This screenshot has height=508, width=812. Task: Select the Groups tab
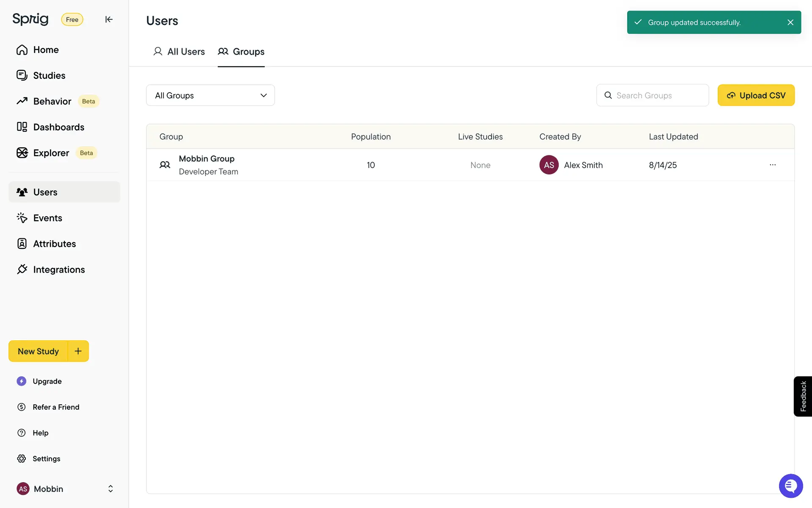(241, 52)
